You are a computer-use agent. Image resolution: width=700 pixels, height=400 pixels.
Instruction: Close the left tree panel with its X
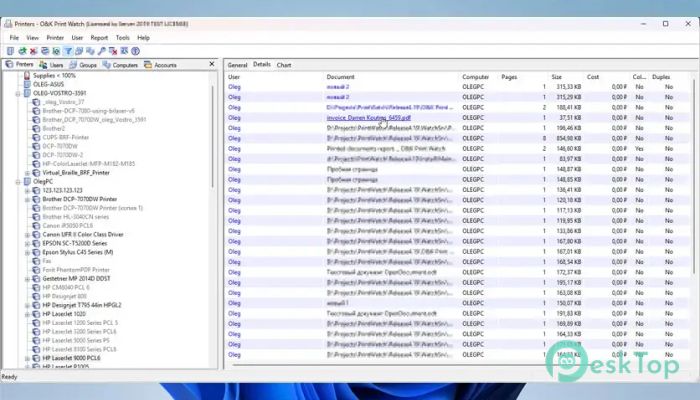[x=212, y=64]
